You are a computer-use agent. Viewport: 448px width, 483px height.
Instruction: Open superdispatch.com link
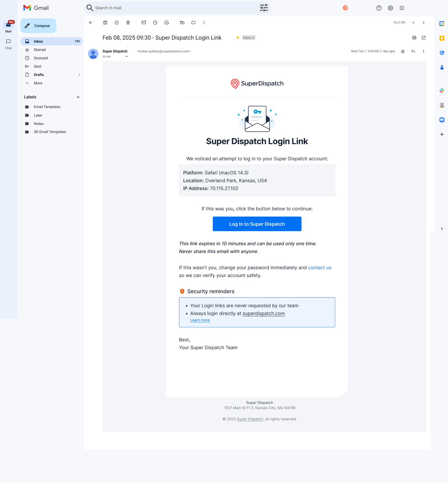[x=264, y=314]
